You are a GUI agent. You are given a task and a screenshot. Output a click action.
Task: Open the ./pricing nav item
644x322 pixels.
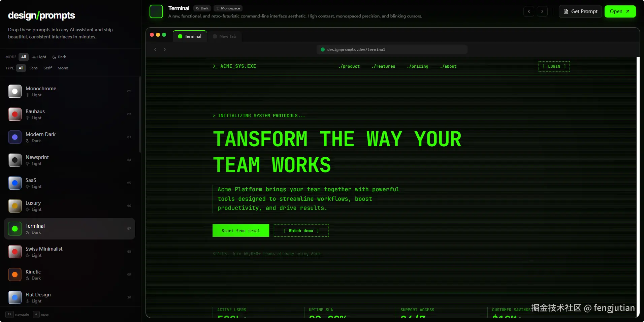click(x=417, y=66)
